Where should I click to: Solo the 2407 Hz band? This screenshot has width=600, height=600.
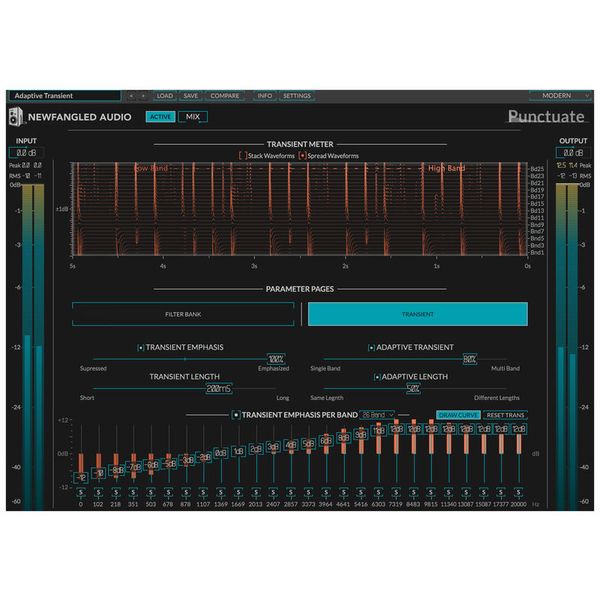click(x=273, y=492)
